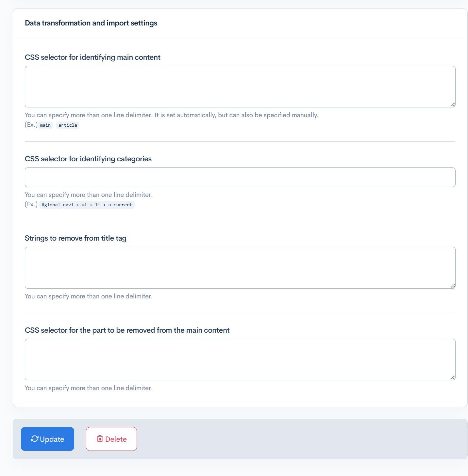This screenshot has height=476, width=468.
Task: Click the label for part removed from main content
Action: (x=127, y=330)
